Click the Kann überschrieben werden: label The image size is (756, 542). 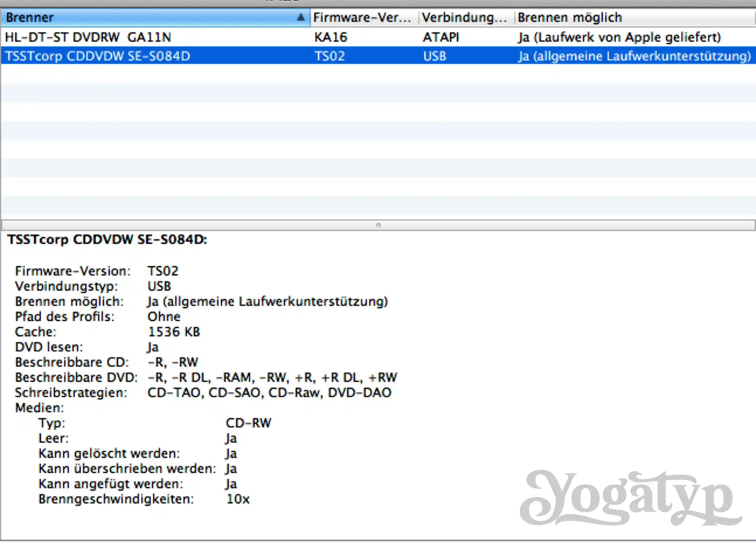pyautogui.click(x=127, y=469)
